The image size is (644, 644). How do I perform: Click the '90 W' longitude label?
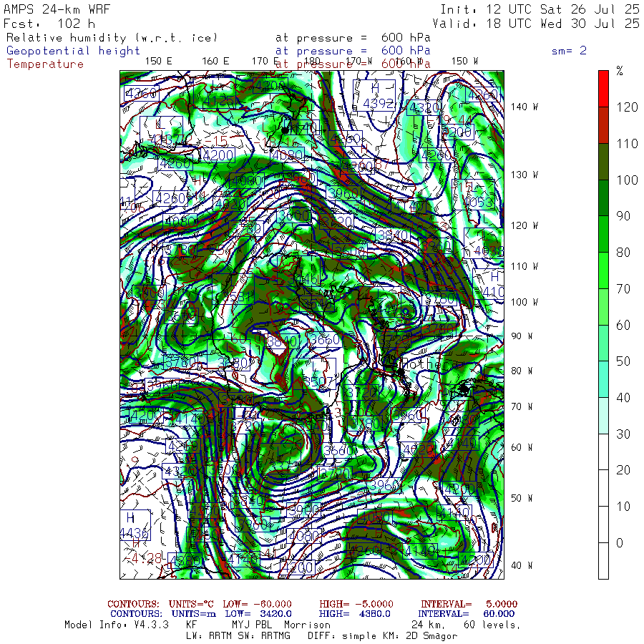tap(522, 336)
